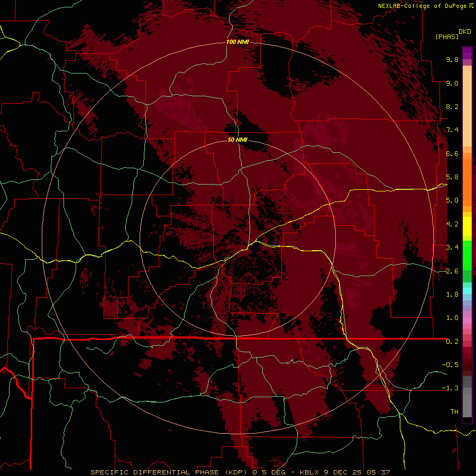Click the 2.6 scale value
The width and height of the screenshot is (476, 476).
[452, 271]
